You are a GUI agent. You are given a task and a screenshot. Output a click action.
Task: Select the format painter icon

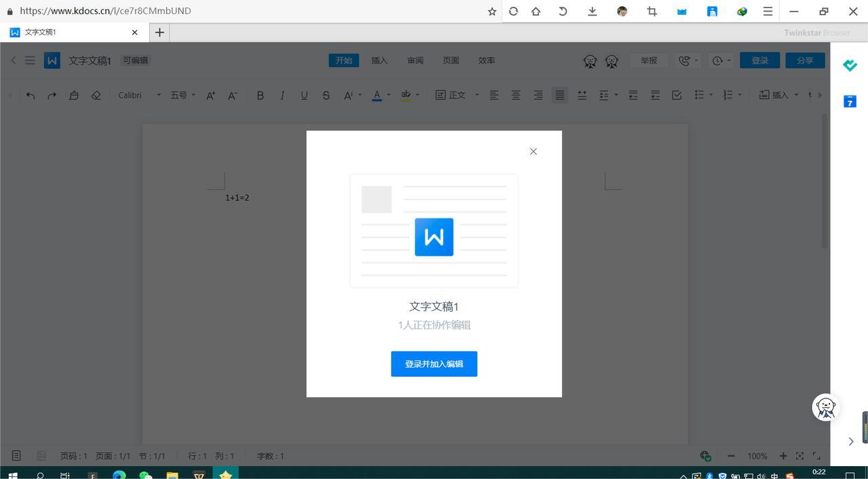(x=74, y=96)
